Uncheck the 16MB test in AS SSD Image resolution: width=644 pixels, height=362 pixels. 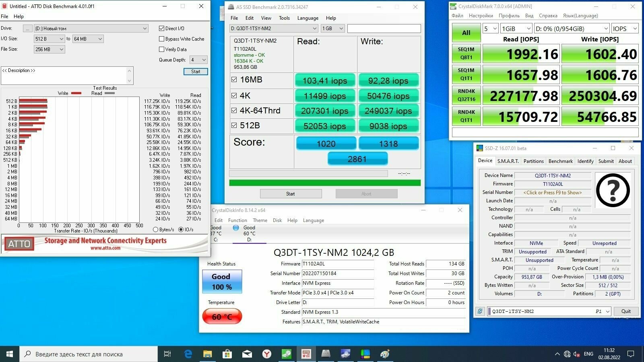pos(234,80)
